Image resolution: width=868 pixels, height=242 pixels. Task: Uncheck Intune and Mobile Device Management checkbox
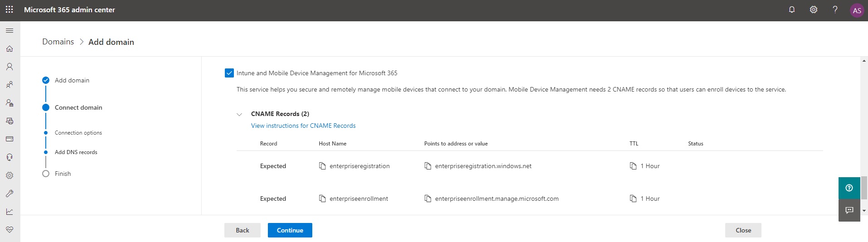pyautogui.click(x=229, y=73)
